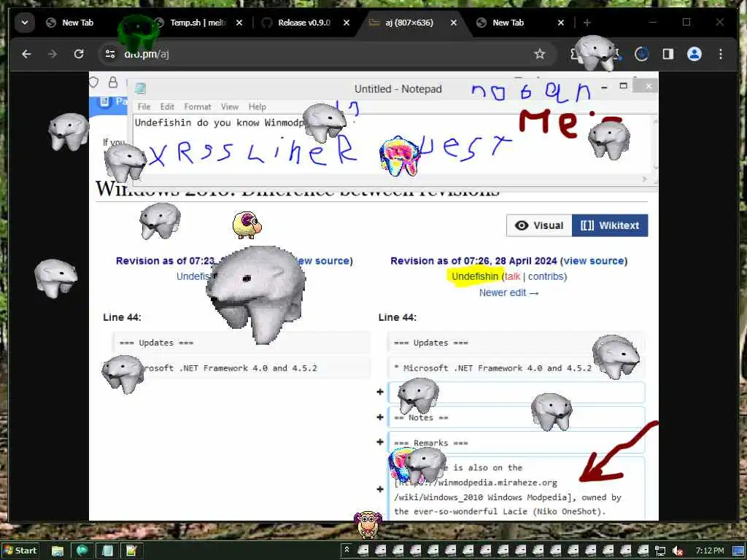Click the show desktop button beside the clock
Viewport: 747px width, 560px height.
(x=738, y=551)
